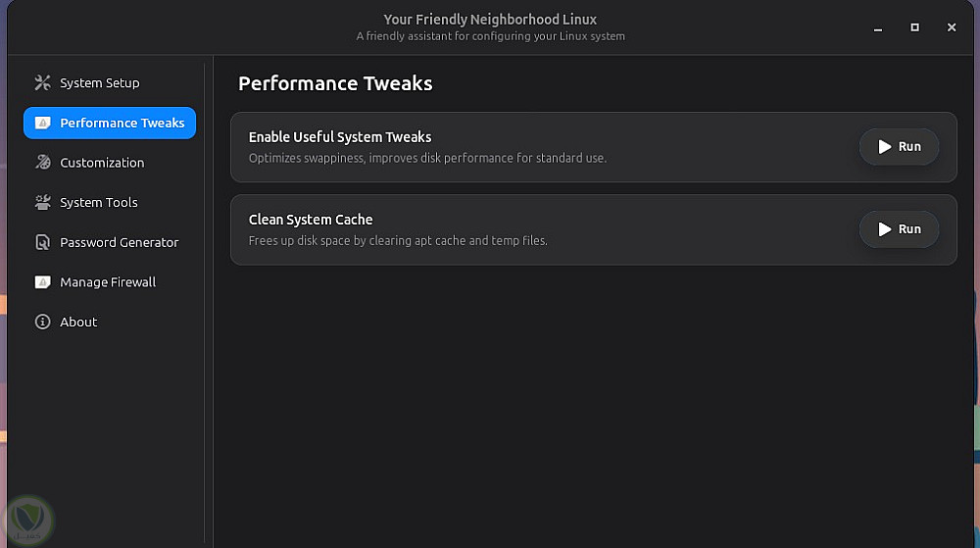
Task: Click the Performance Tweaks page heading
Action: point(335,83)
